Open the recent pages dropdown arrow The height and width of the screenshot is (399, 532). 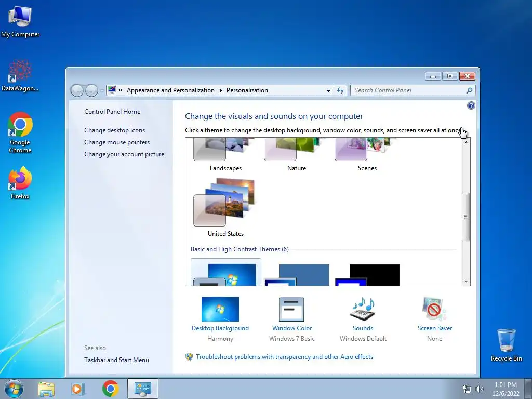(x=101, y=91)
